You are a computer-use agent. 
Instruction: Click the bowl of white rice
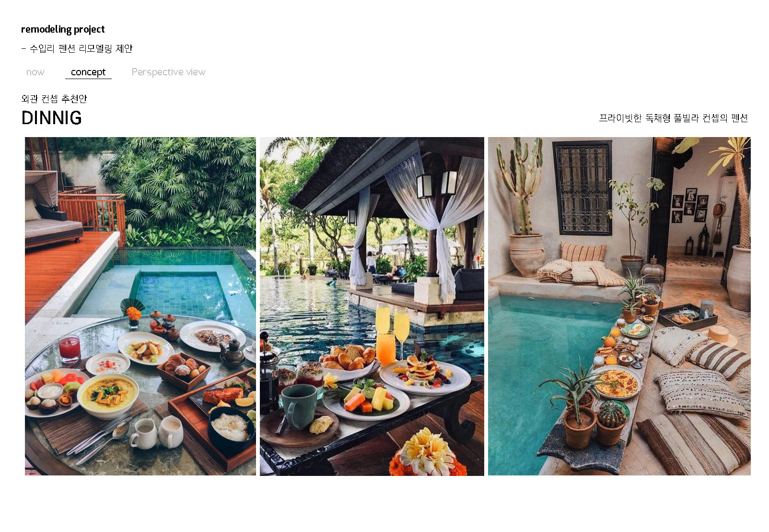tap(231, 428)
